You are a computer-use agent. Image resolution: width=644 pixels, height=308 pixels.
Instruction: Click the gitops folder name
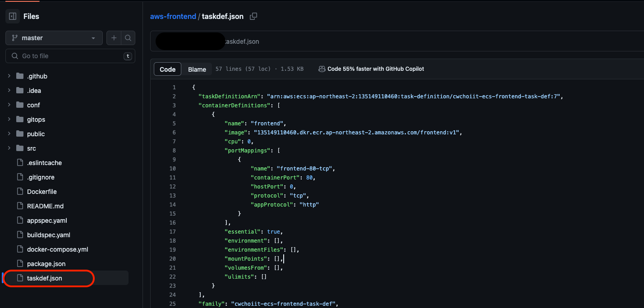pyautogui.click(x=36, y=120)
